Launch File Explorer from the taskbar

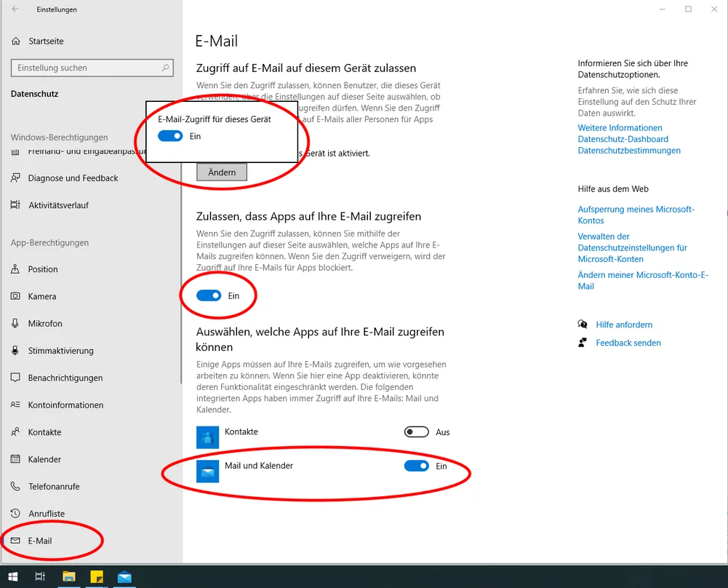68,577
